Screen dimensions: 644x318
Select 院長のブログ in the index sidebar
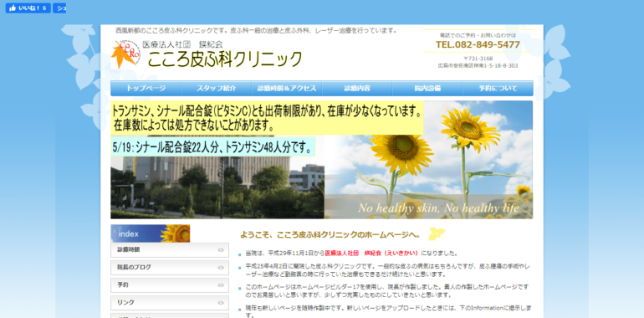click(170, 268)
